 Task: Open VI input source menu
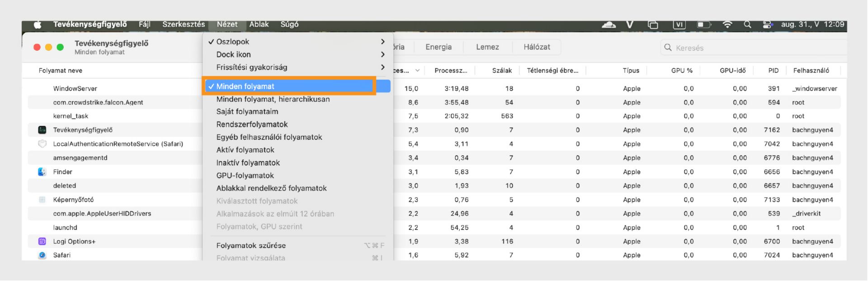(679, 24)
